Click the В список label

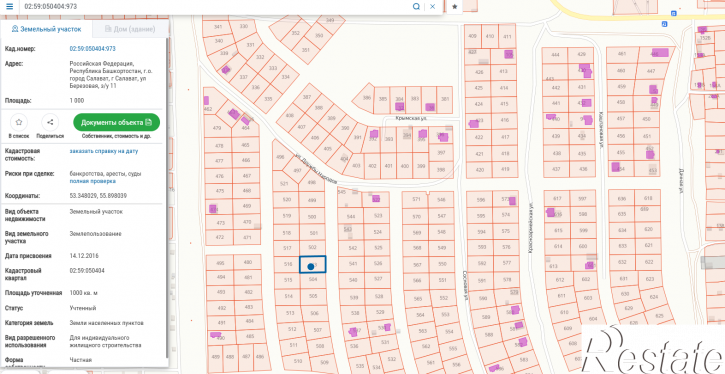click(19, 136)
